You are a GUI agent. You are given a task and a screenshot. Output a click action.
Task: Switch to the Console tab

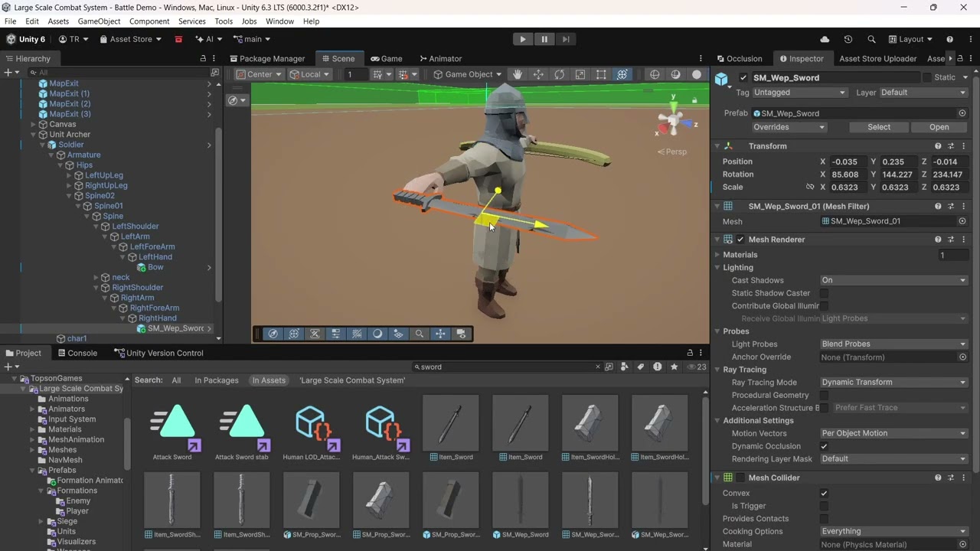tap(77, 353)
